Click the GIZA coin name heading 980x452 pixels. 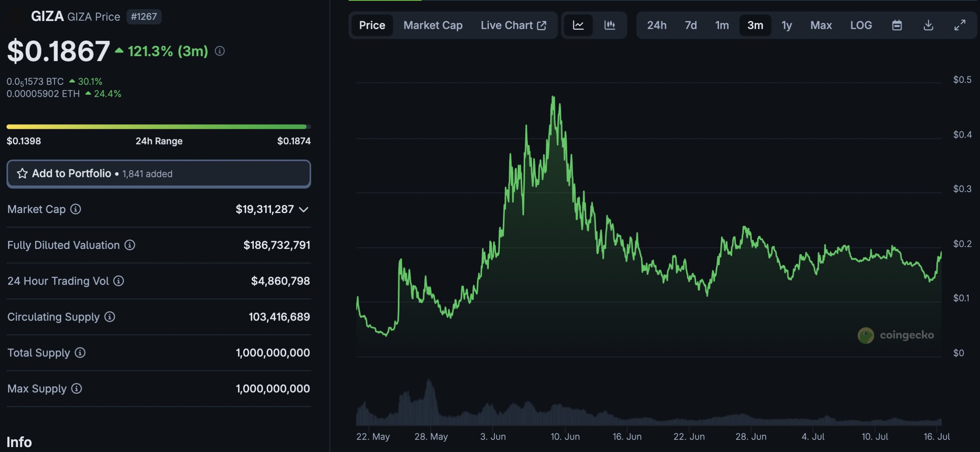click(x=47, y=16)
